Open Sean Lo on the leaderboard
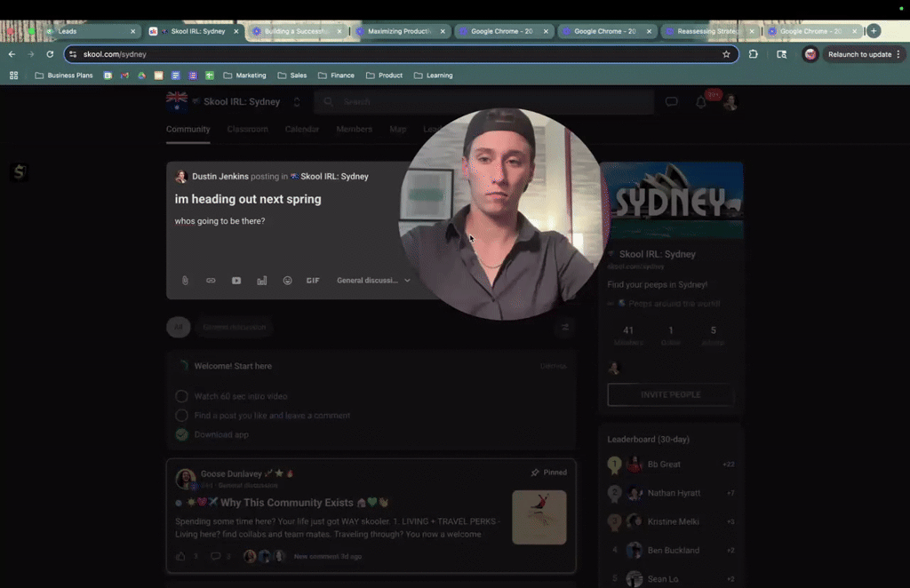The width and height of the screenshot is (910, 588). pyautogui.click(x=662, y=579)
